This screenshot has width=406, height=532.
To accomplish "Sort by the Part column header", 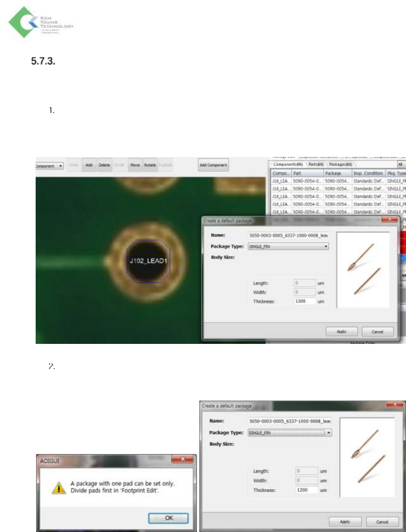I will 307,173.
